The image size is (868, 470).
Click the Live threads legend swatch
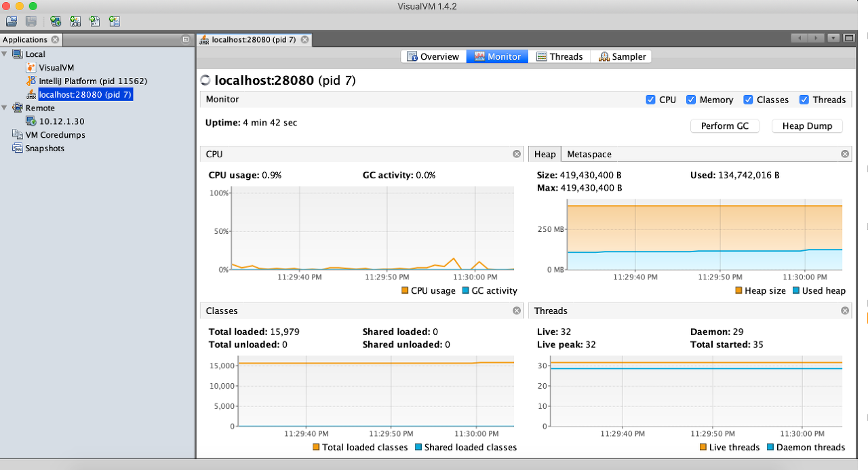[703, 447]
